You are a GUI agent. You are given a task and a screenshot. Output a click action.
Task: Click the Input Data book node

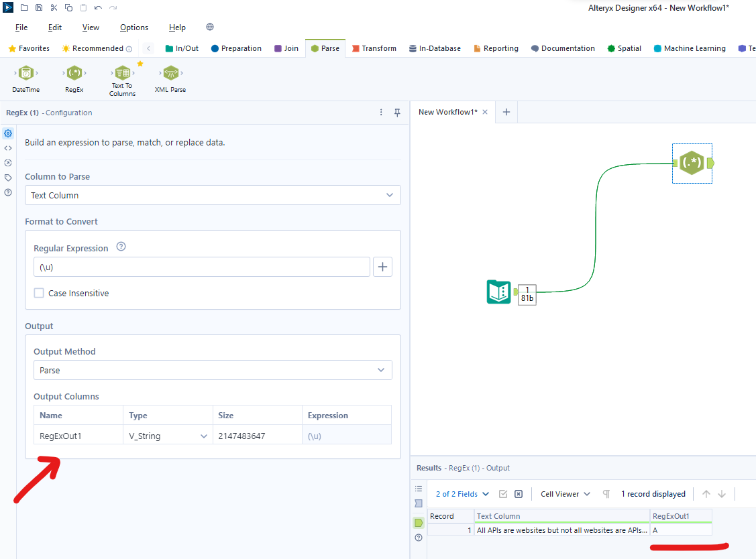coord(498,292)
